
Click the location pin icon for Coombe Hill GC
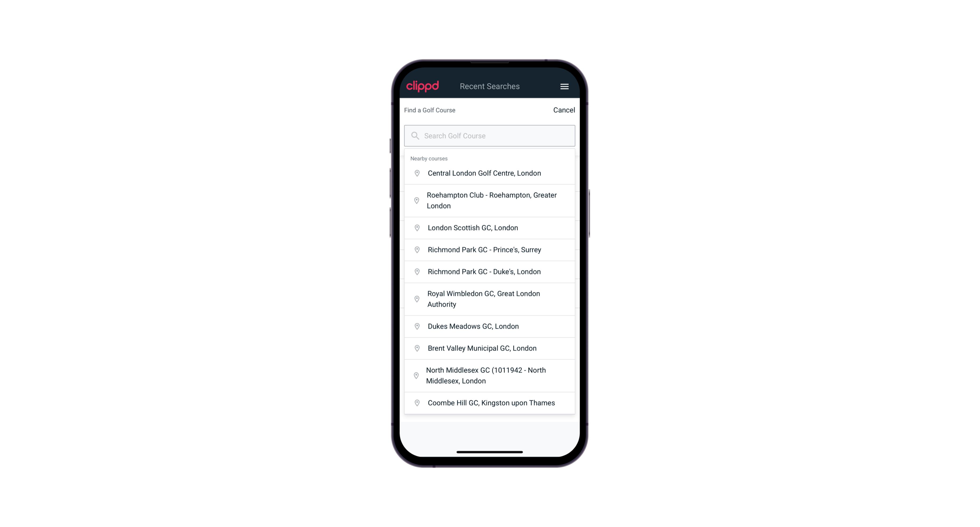tap(415, 402)
